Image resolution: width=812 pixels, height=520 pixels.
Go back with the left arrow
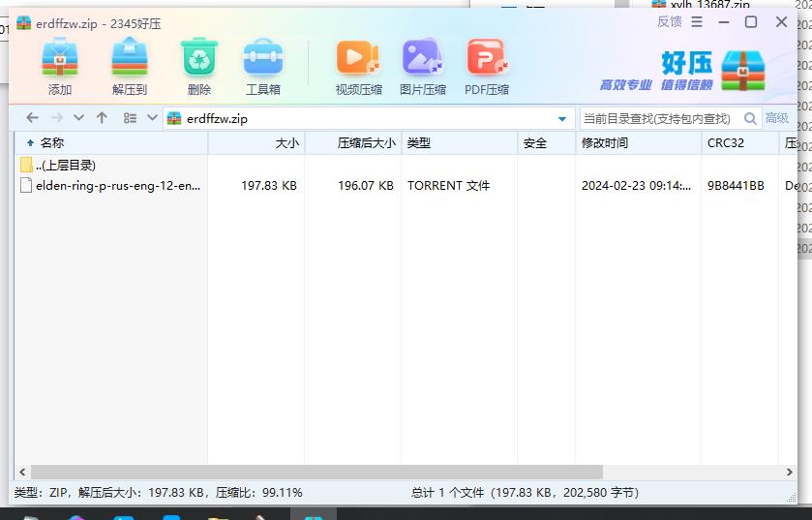tap(32, 118)
